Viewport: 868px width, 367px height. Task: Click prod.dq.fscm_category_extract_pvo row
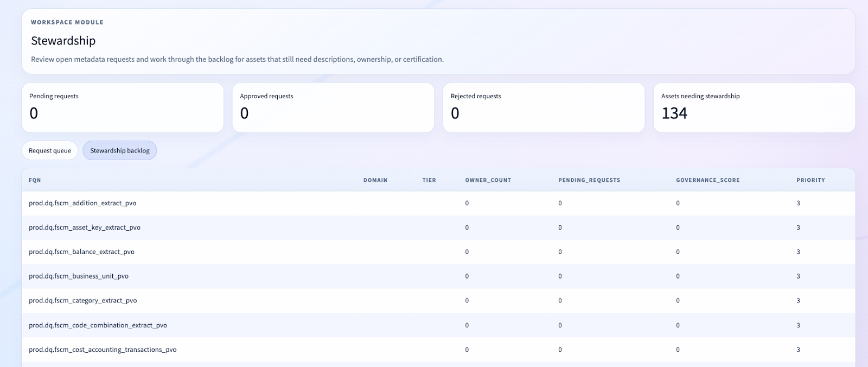coord(83,301)
